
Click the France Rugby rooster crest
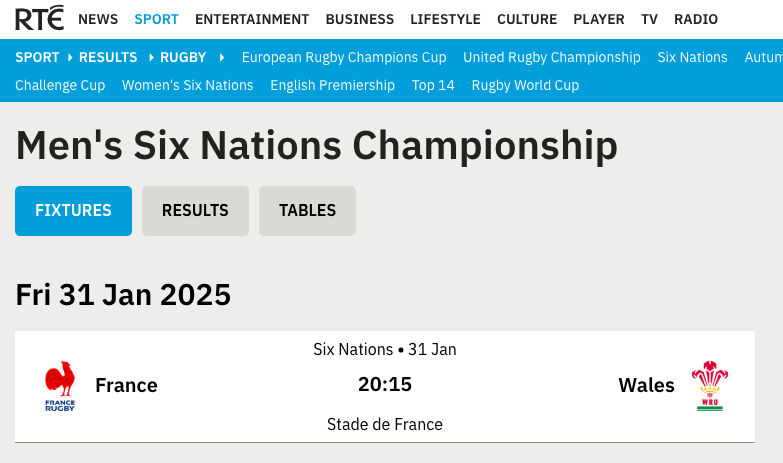[x=60, y=386]
